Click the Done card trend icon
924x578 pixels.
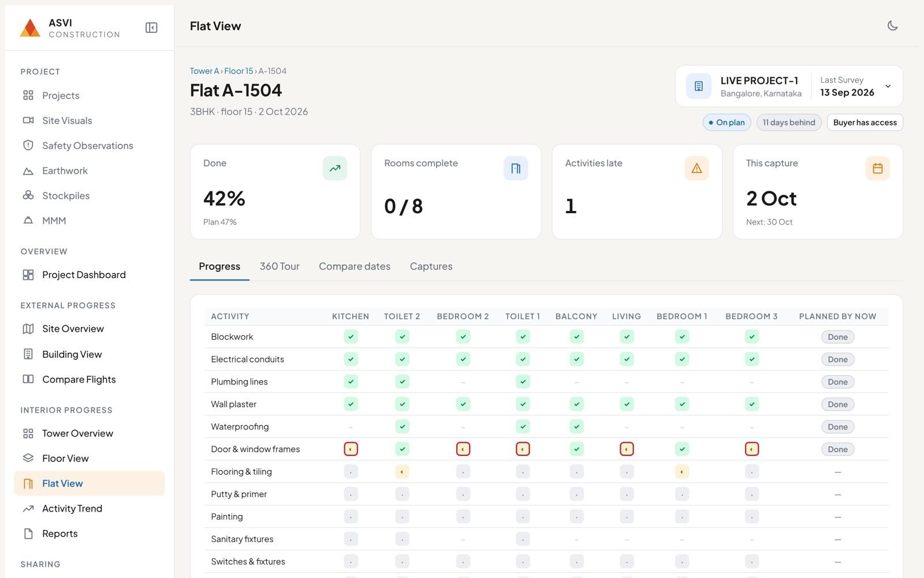click(335, 168)
